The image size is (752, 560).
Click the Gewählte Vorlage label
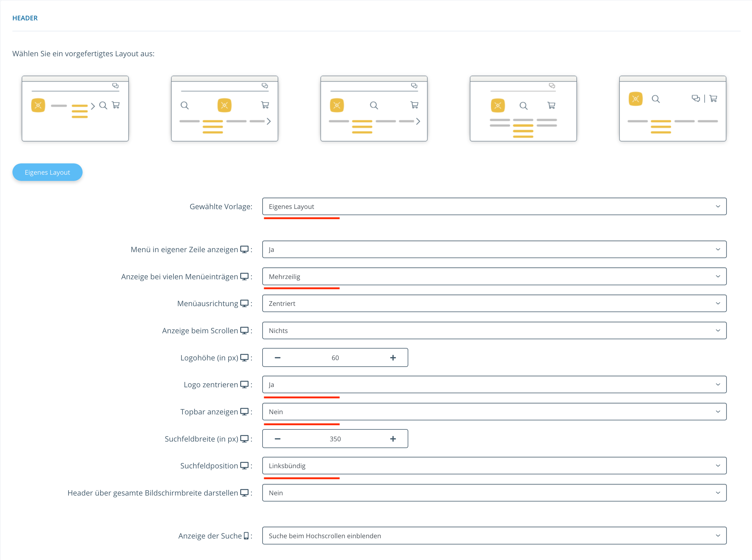click(221, 206)
